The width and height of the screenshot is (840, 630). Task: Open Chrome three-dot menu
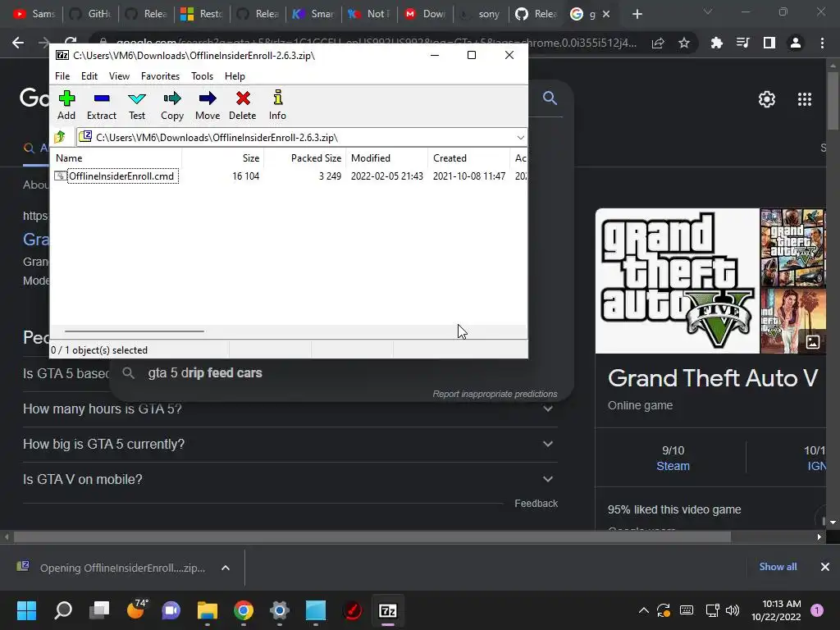pyautogui.click(x=822, y=43)
